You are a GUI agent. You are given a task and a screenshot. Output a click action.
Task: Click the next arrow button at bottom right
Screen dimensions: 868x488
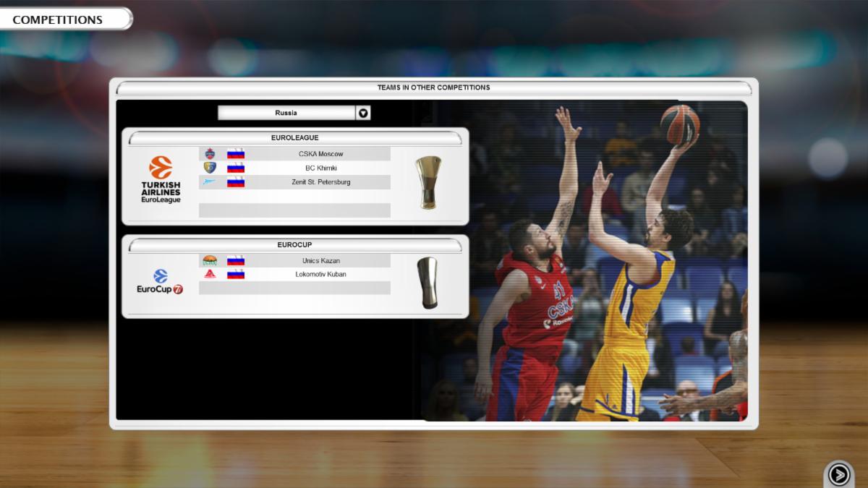(838, 474)
